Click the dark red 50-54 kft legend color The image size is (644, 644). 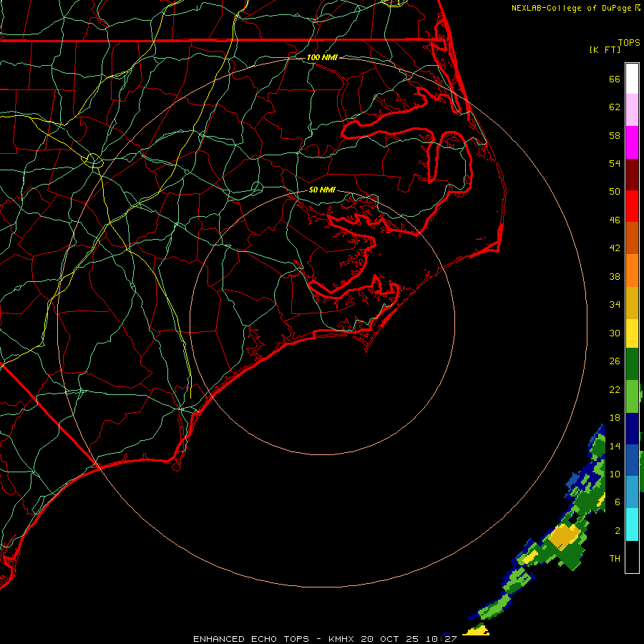(x=632, y=174)
